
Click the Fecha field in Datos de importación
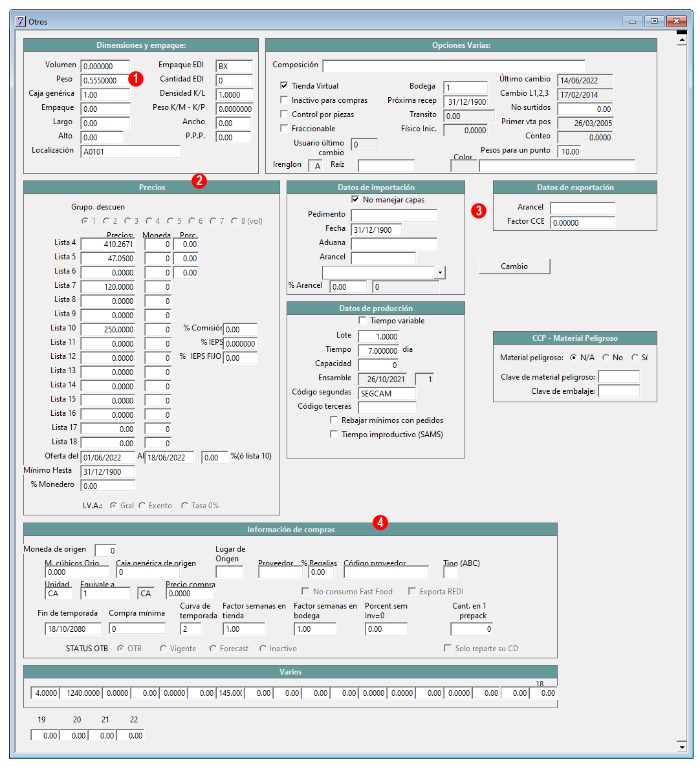(x=376, y=230)
